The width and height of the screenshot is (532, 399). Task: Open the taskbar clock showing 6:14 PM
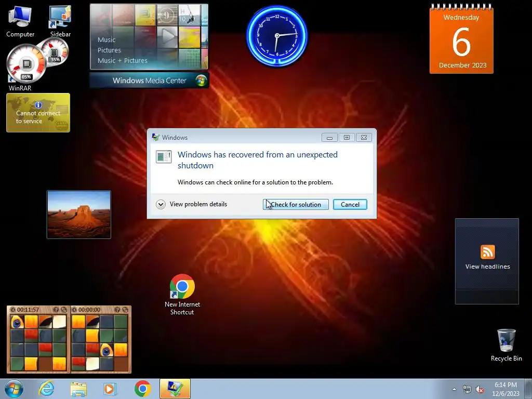coord(506,389)
